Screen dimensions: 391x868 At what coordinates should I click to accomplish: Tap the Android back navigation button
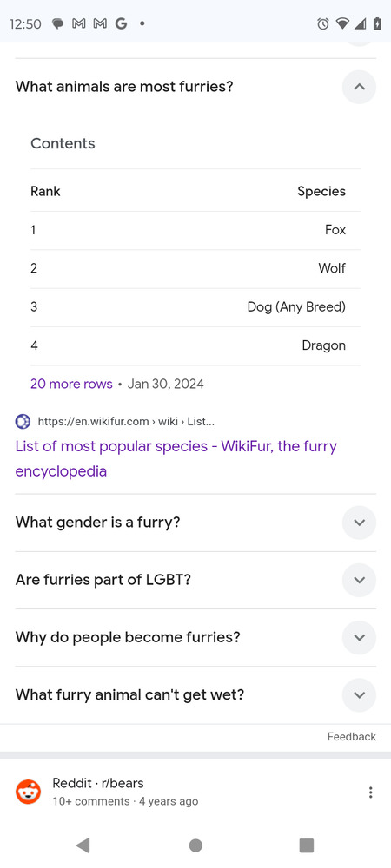[x=83, y=845]
